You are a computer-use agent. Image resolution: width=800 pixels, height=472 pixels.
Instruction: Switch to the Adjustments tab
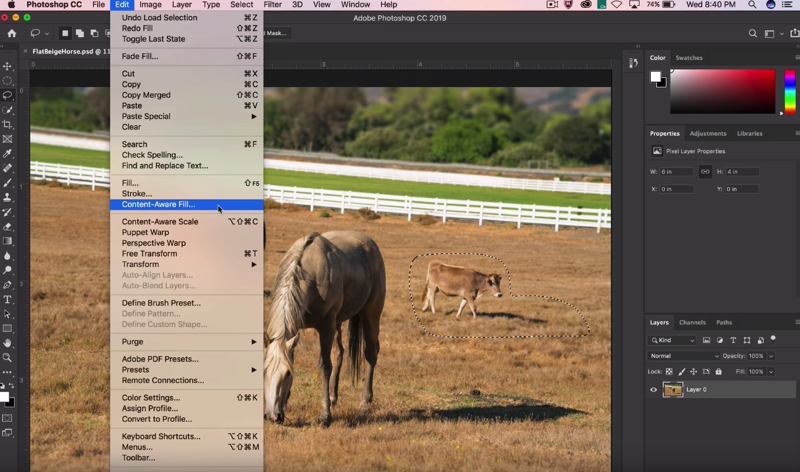(x=708, y=134)
